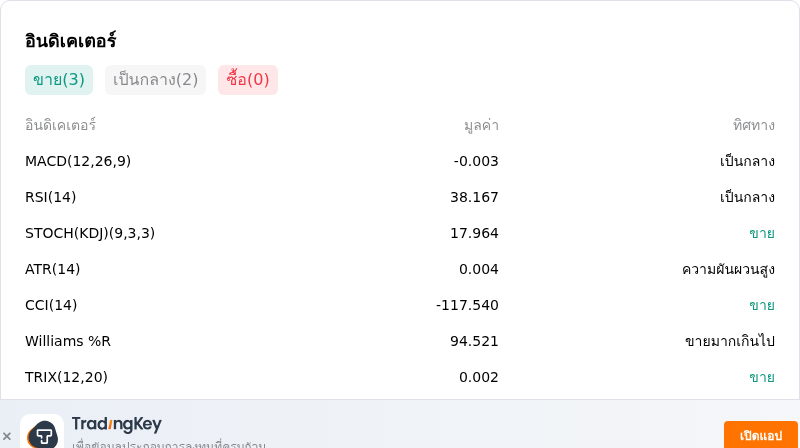Tap the orange เปิดแอป button
The height and width of the screenshot is (448, 800).
point(760,435)
